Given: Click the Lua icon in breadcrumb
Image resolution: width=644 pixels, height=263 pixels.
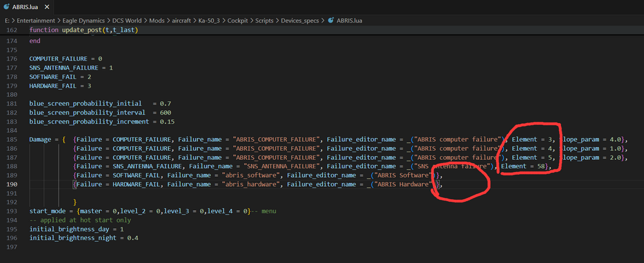Looking at the screenshot, I should [330, 21].
